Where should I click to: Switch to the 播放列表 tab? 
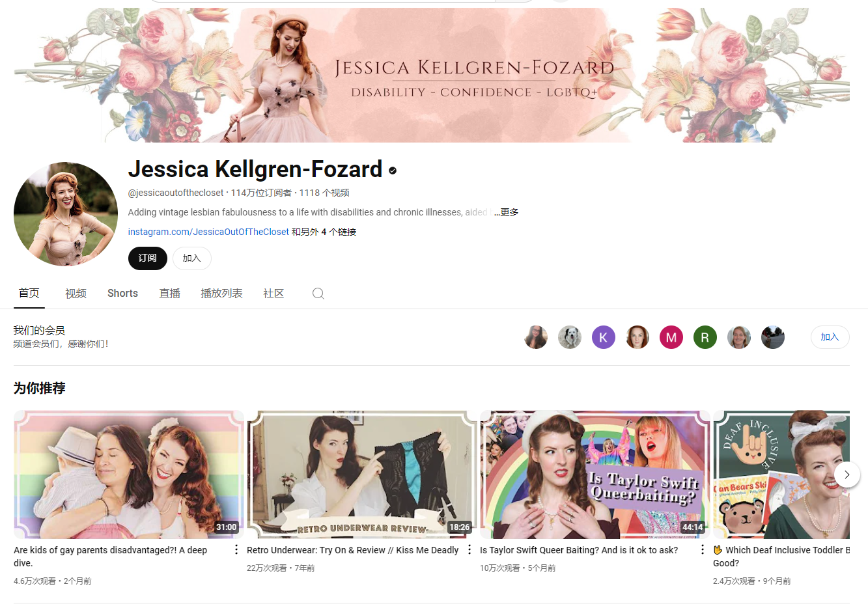[x=221, y=294]
